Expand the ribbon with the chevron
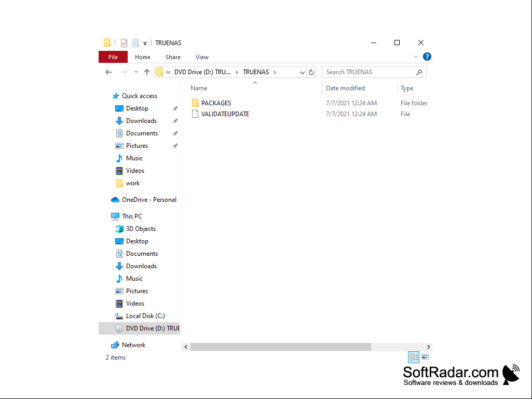 (x=416, y=57)
